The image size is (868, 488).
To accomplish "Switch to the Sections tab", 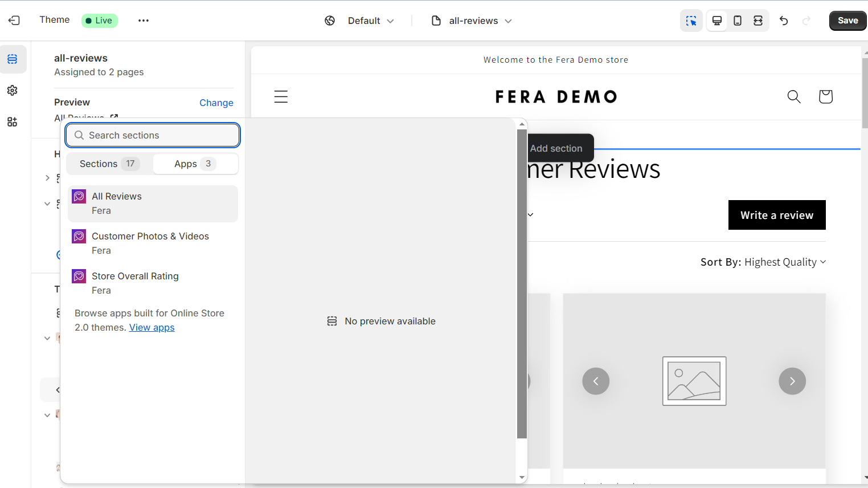I will pos(109,164).
